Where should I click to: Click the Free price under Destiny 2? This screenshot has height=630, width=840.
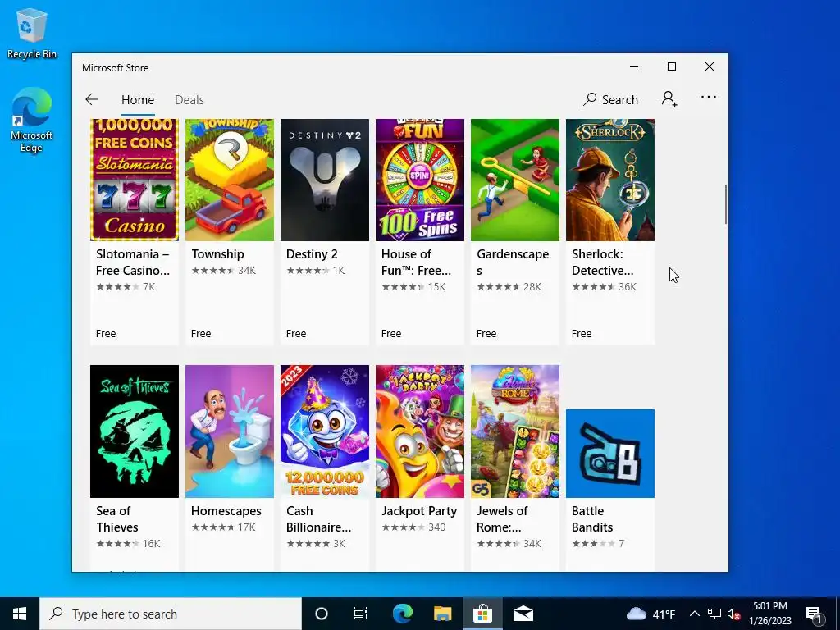coord(295,333)
